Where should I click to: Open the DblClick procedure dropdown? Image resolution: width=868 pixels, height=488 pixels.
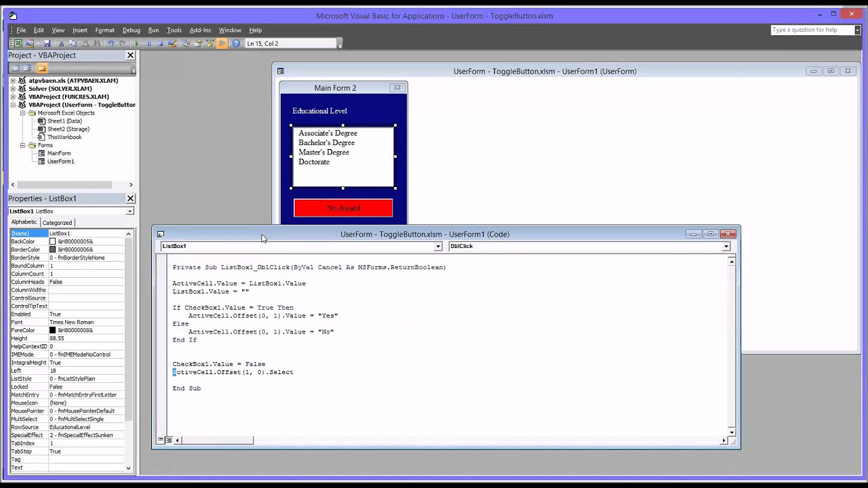point(726,246)
